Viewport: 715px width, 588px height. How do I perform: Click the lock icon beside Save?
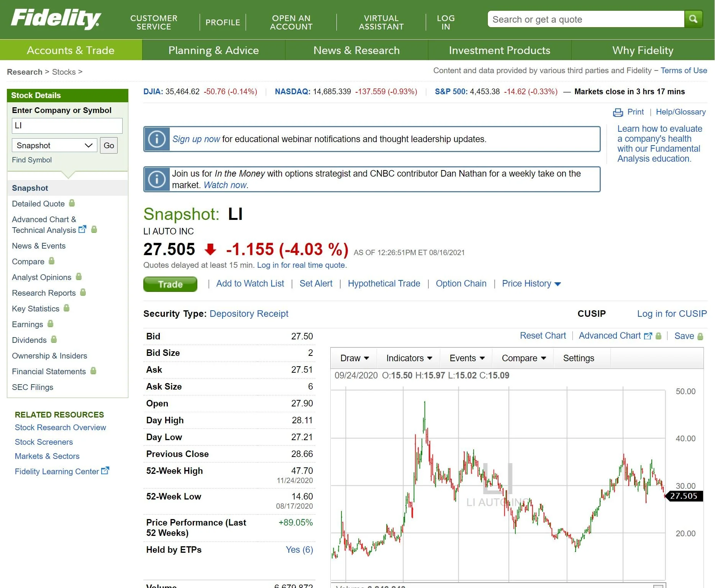700,336
